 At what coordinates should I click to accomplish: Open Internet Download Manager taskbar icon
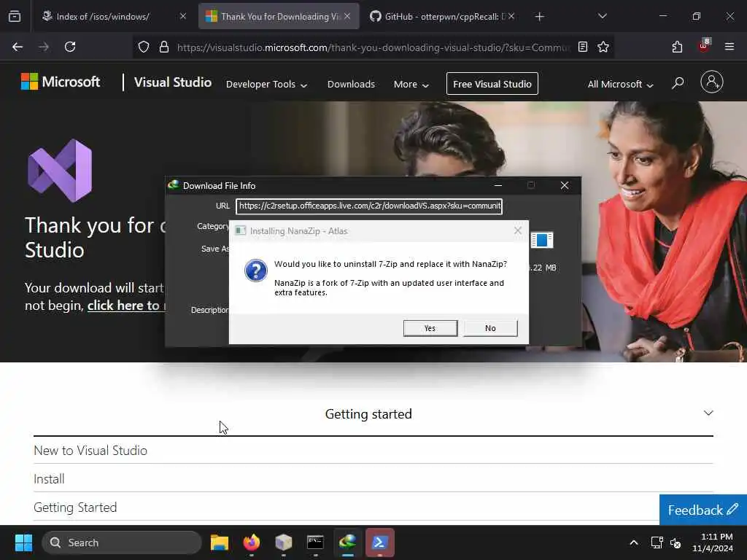pyautogui.click(x=348, y=542)
